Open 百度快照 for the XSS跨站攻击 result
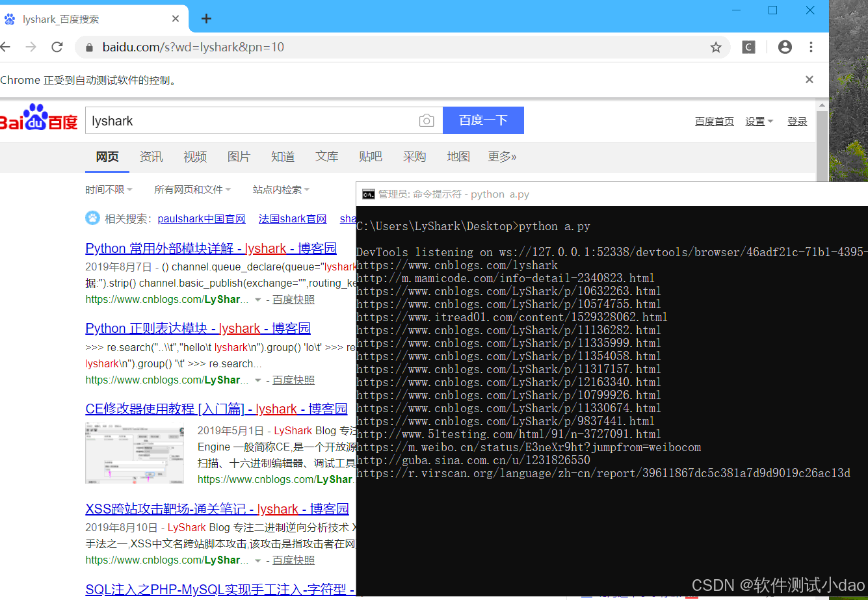This screenshot has width=868, height=600. 293,560
